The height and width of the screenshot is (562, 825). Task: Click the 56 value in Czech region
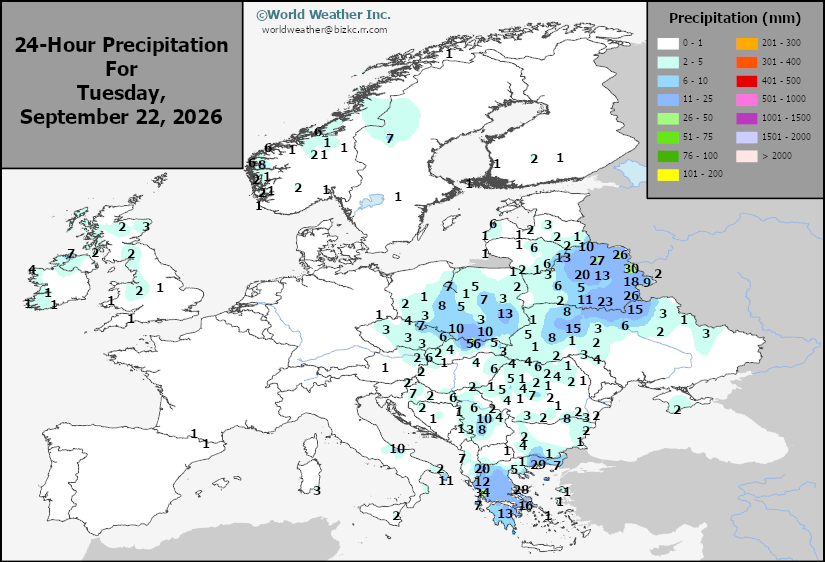point(474,344)
